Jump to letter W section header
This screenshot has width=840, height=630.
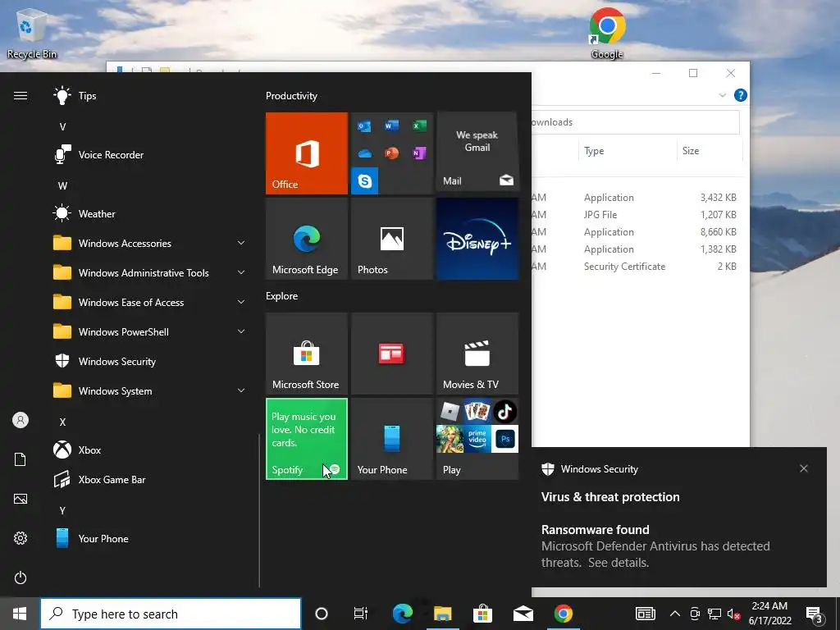point(62,186)
